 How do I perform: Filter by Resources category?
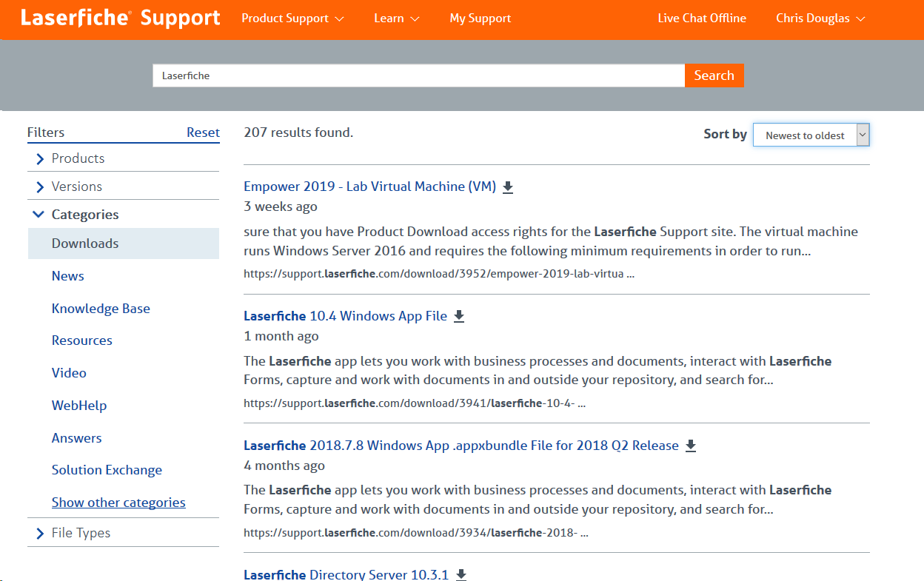click(x=82, y=340)
